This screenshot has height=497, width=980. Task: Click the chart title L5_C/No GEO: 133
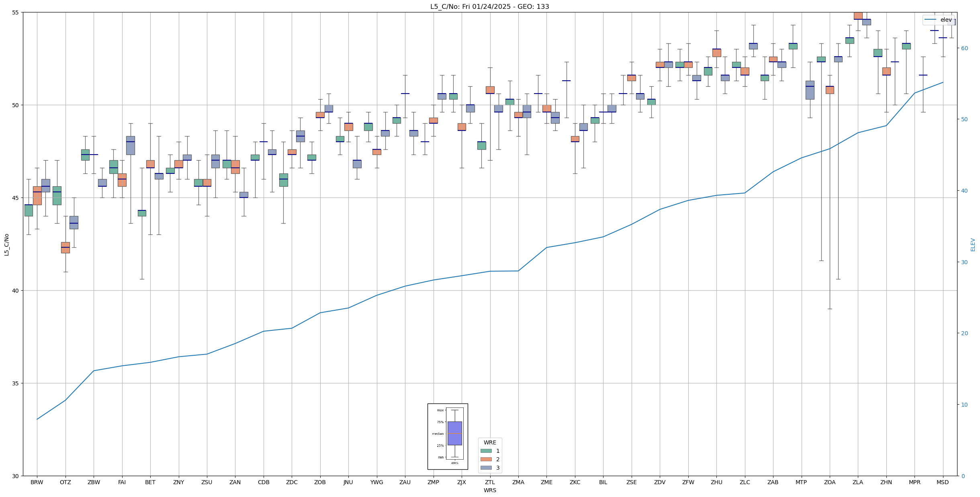tap(489, 6)
